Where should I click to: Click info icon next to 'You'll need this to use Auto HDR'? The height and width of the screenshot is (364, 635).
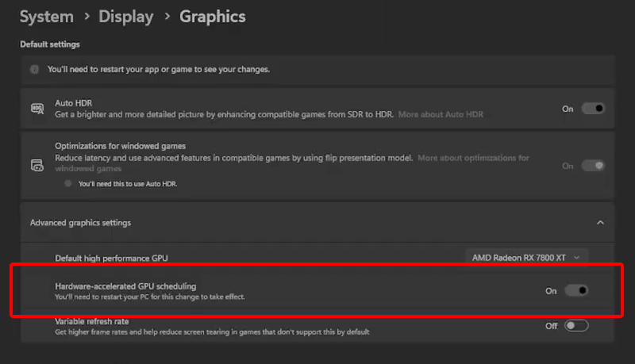point(68,184)
